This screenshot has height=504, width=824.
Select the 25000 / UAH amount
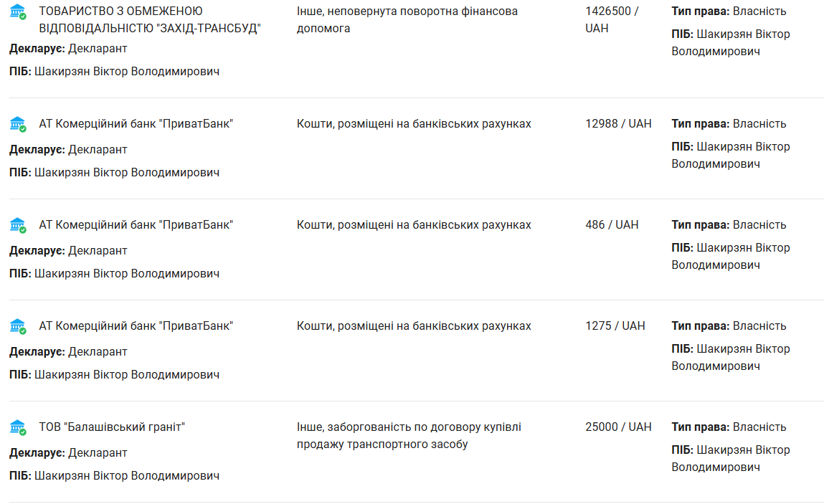pyautogui.click(x=618, y=427)
